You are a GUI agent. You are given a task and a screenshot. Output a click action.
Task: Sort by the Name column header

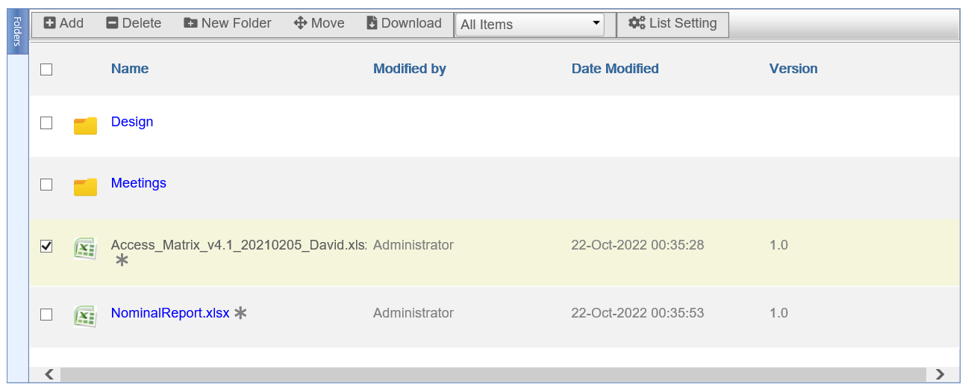click(x=130, y=69)
